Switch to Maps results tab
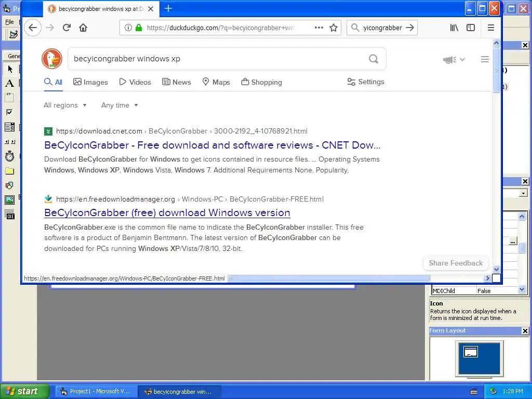Viewport: 532px width, 399px height. pos(216,82)
